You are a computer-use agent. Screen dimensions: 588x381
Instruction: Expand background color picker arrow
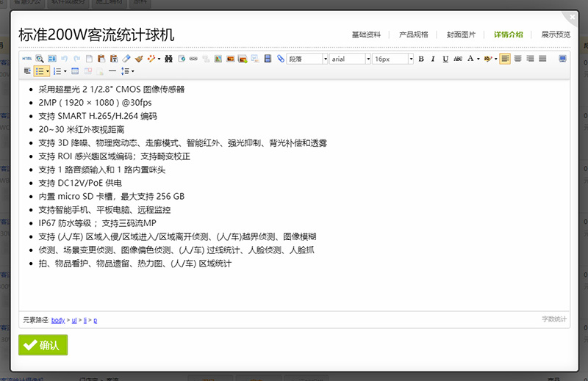click(x=495, y=59)
